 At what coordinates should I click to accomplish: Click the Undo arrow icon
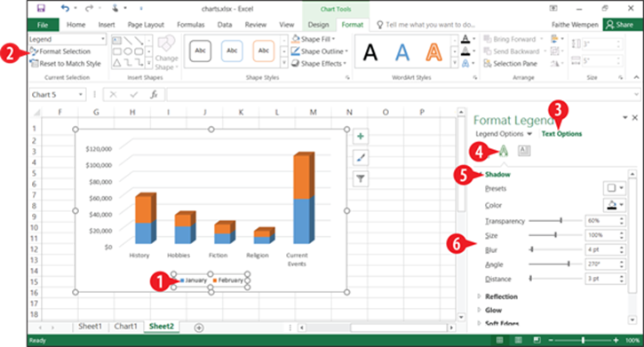coord(65,8)
